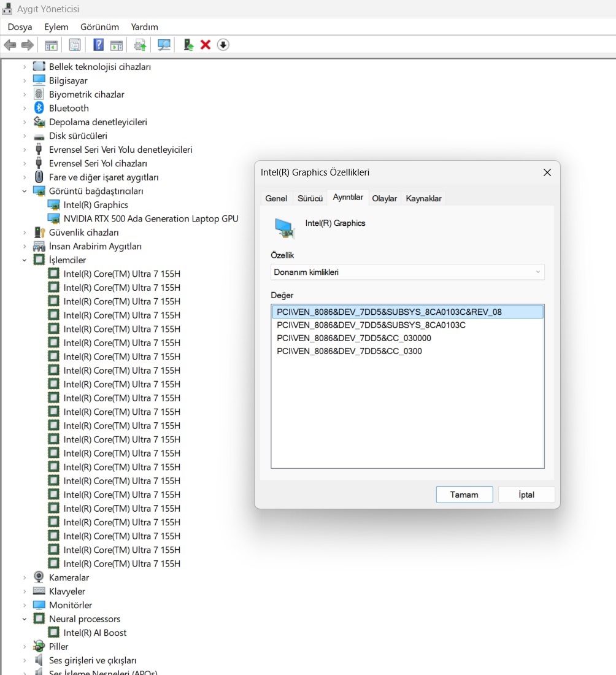Click the action pane toolbar icon

(117, 45)
